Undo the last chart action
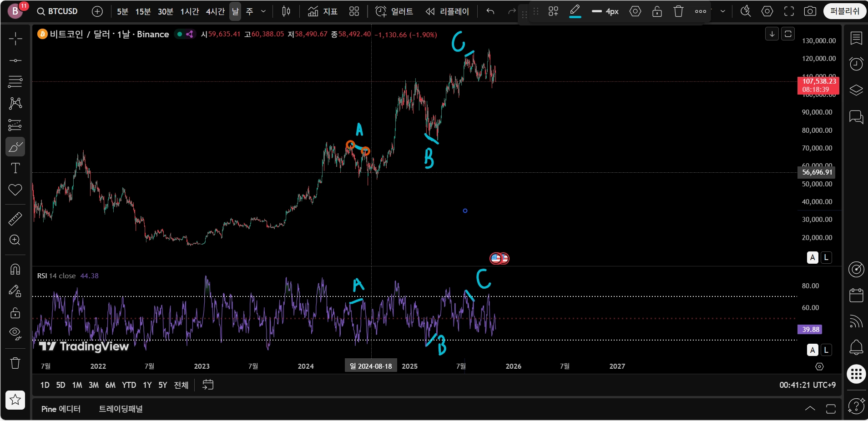 point(490,11)
